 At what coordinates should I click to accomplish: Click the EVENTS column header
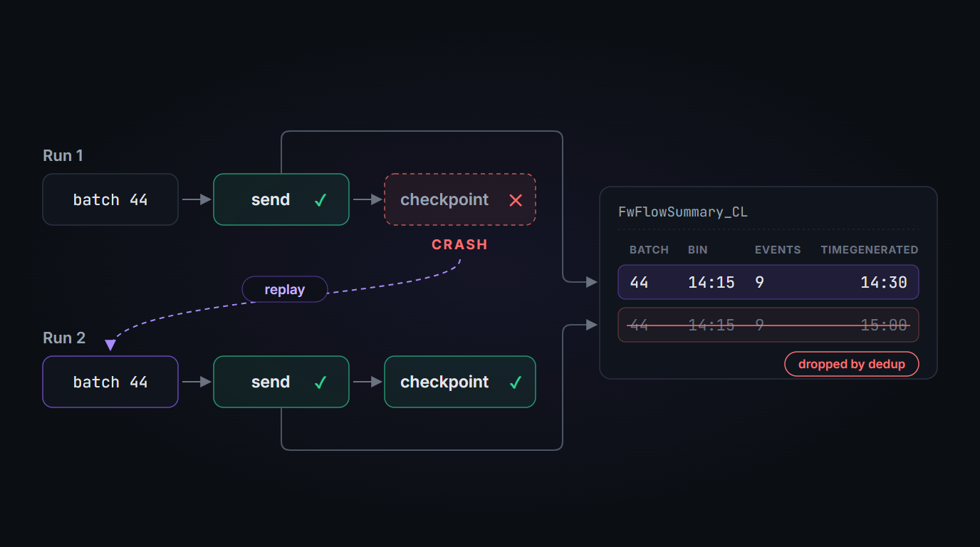pos(778,250)
